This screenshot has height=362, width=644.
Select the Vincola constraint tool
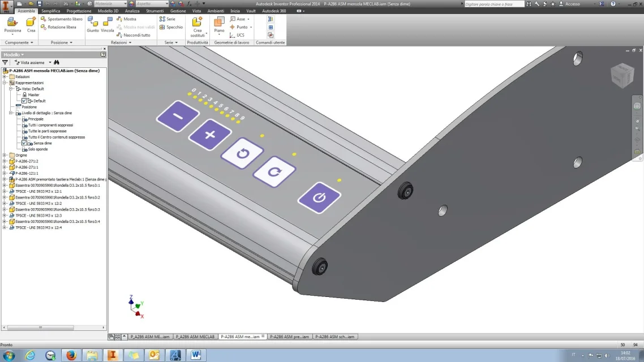[107, 25]
